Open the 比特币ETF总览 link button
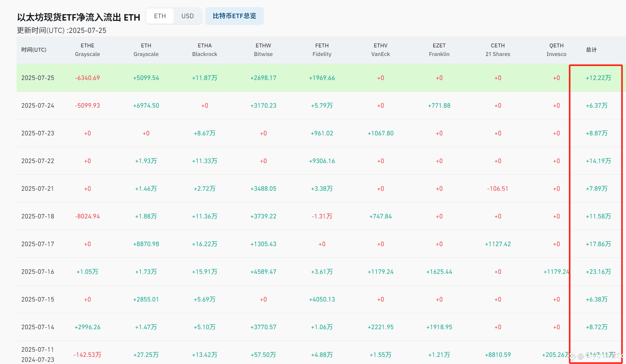This screenshot has height=364, width=626. pos(234,16)
